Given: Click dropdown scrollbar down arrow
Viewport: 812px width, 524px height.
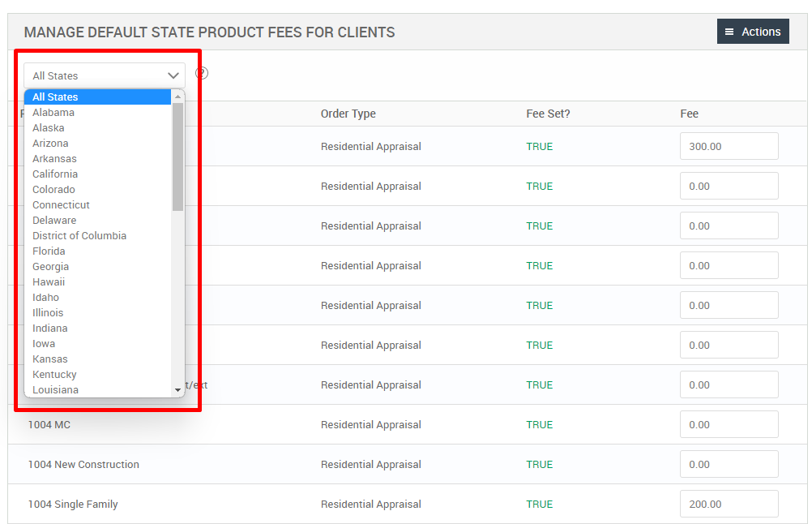Looking at the screenshot, I should (x=177, y=390).
